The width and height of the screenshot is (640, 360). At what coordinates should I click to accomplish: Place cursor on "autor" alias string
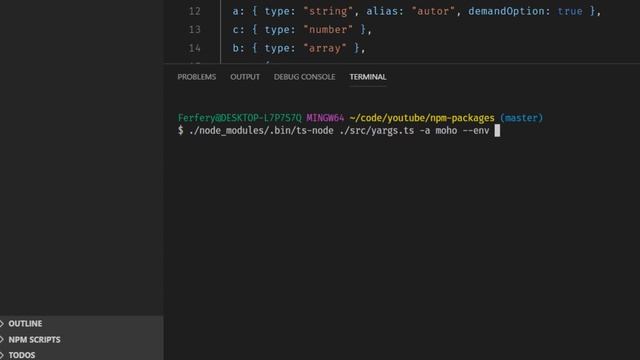click(x=433, y=11)
